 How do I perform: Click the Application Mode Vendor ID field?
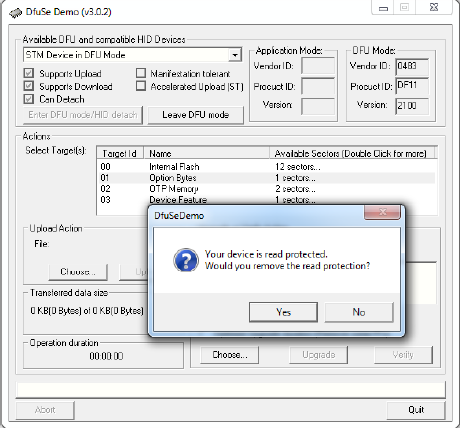318,66
